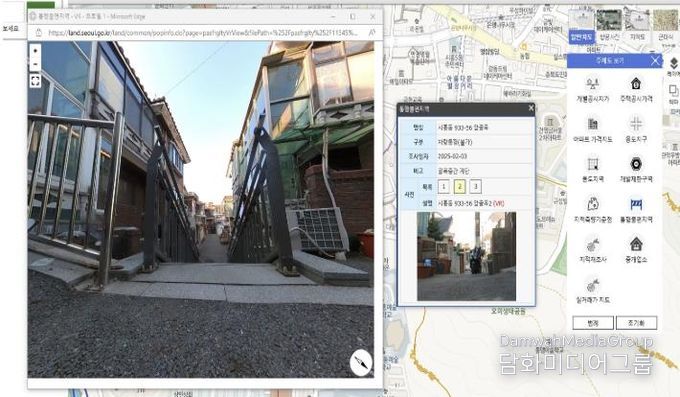Show photo number 3 in the info popup

point(475,187)
